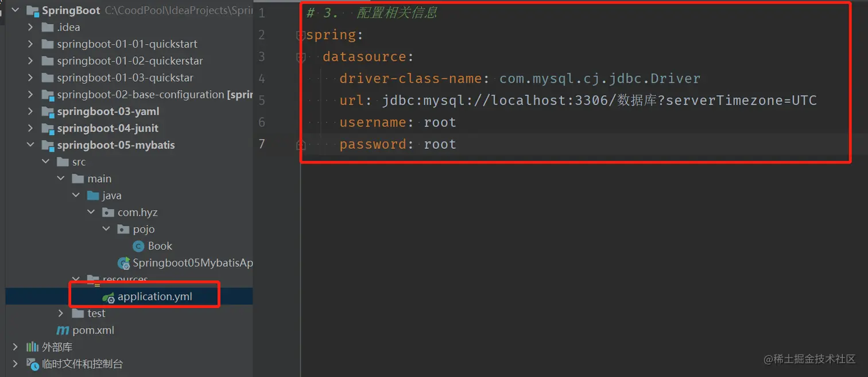Fold the datasource block at line 3

point(300,57)
